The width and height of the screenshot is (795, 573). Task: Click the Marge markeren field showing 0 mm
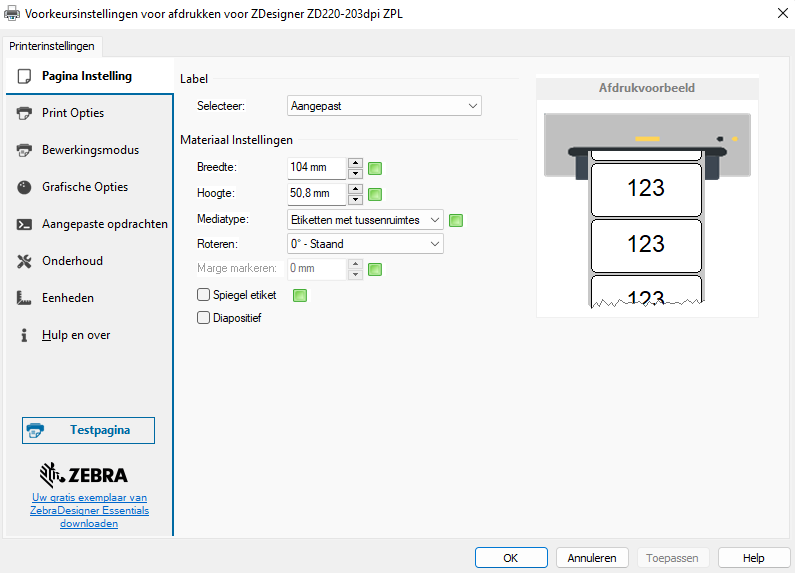(x=316, y=269)
